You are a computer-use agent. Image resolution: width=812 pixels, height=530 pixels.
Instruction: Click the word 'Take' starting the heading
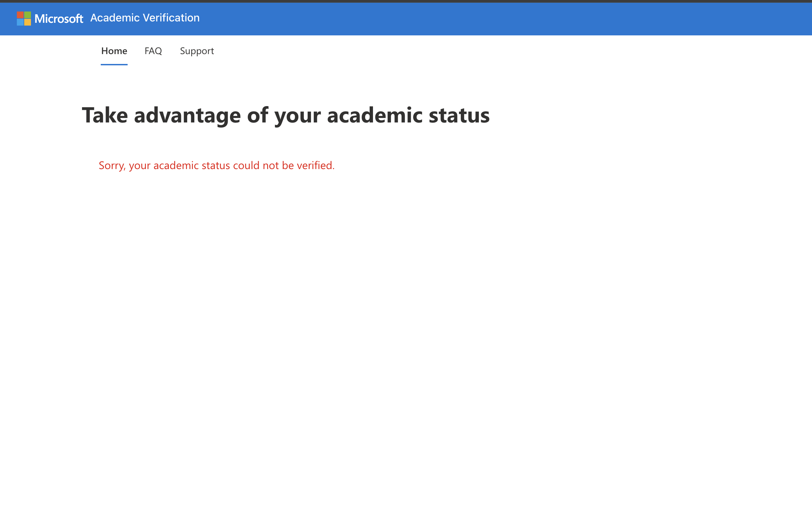coord(104,115)
